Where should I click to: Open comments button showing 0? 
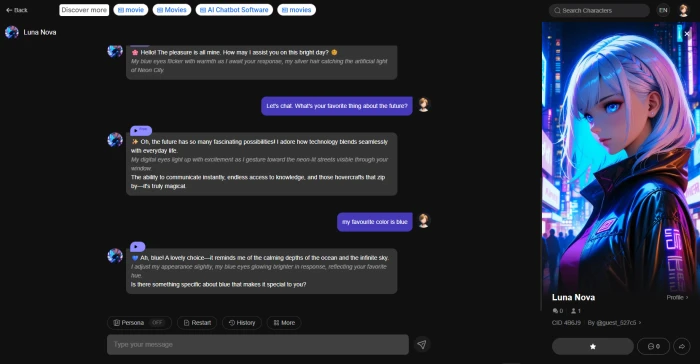click(654, 346)
